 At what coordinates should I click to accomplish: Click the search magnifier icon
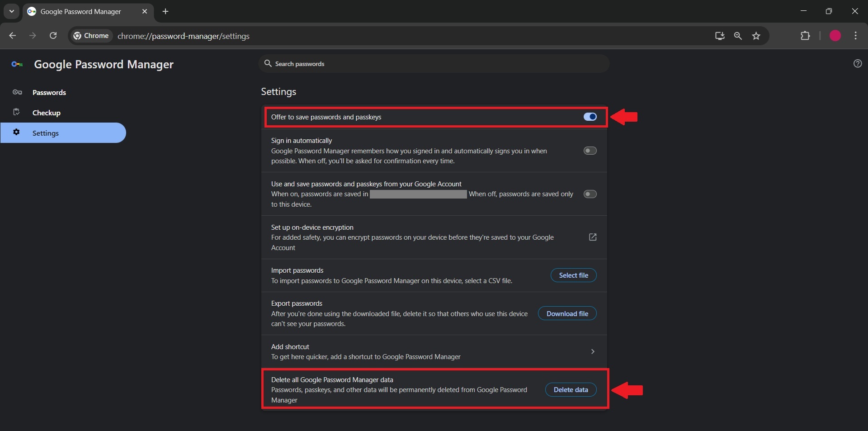coord(268,63)
